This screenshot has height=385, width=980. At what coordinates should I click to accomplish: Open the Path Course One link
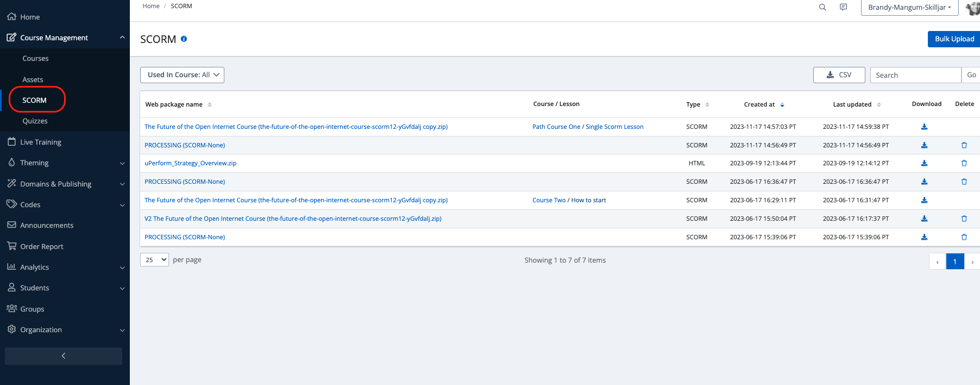(556, 127)
